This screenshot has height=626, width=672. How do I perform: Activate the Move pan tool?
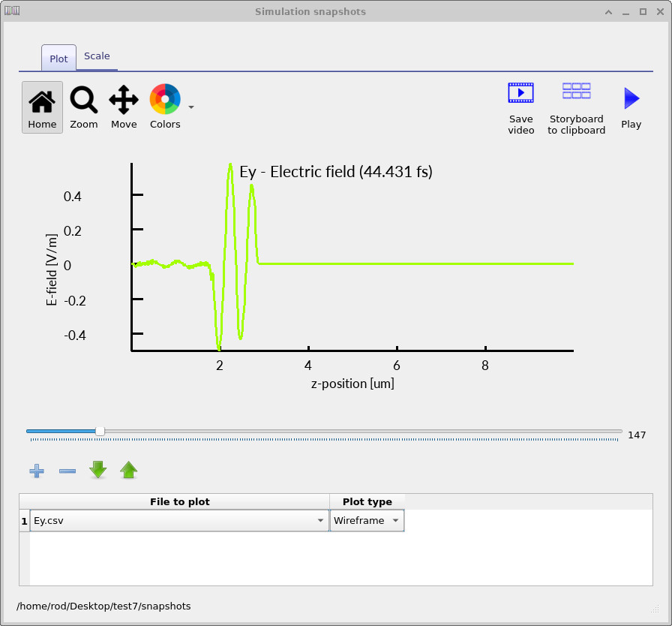tap(124, 107)
